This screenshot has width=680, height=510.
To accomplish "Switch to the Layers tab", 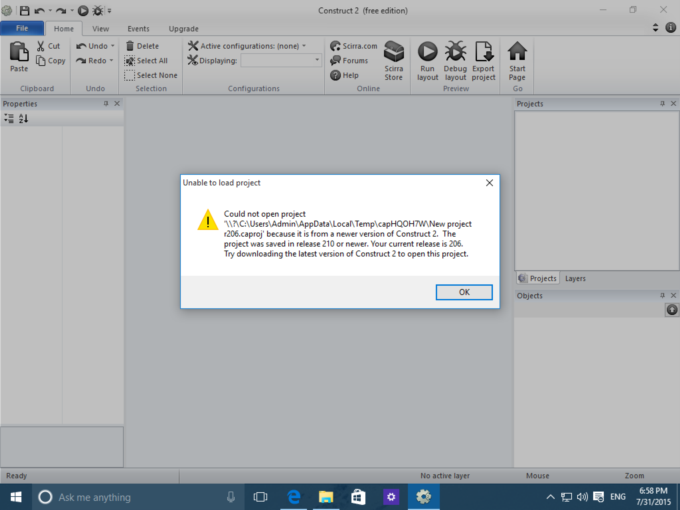I will click(575, 278).
